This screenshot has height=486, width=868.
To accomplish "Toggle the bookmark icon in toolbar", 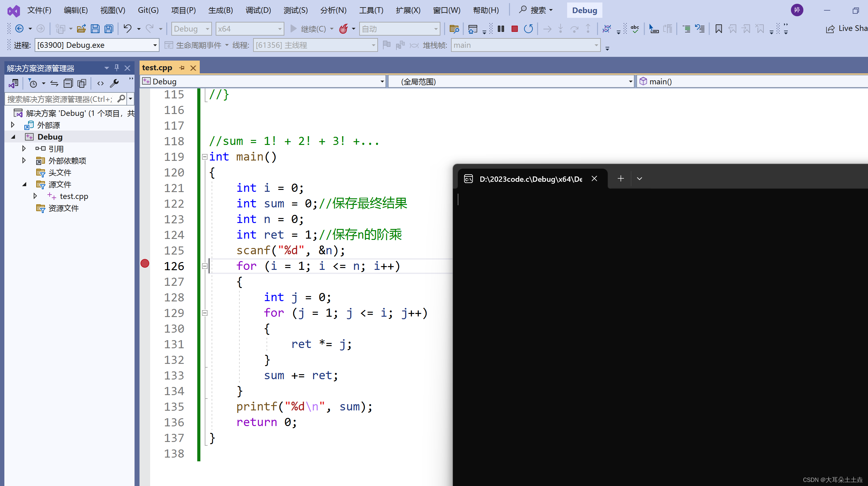I will coord(719,29).
